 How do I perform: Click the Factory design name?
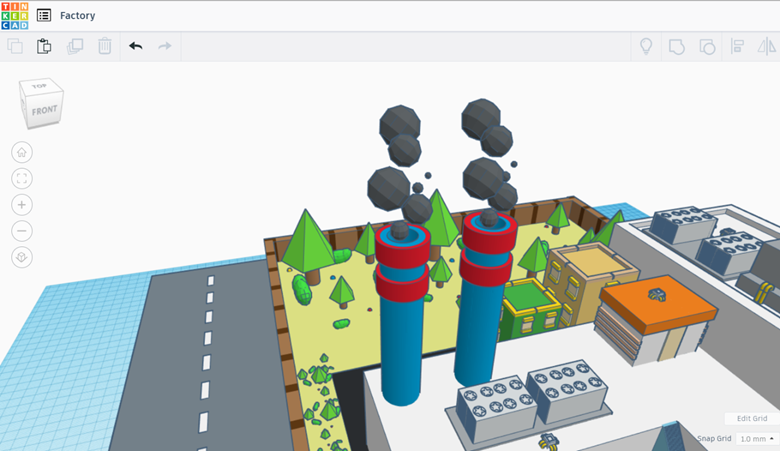click(x=78, y=15)
